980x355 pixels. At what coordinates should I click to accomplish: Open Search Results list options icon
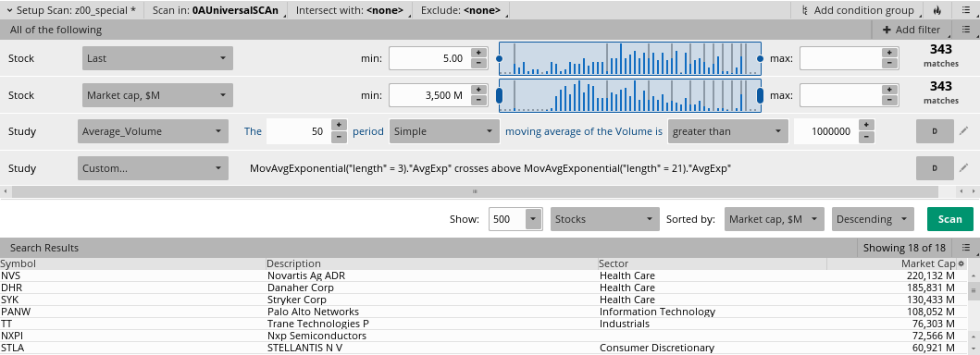(x=966, y=248)
